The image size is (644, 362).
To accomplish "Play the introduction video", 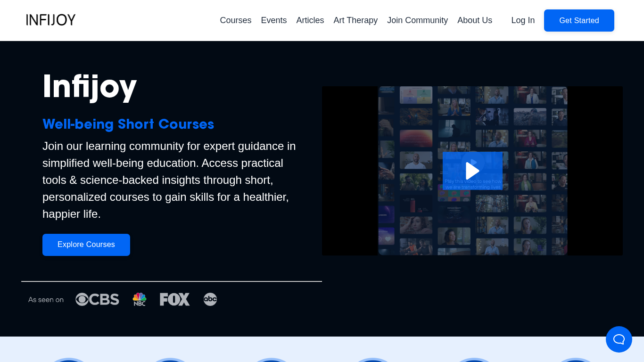I will pos(472,171).
